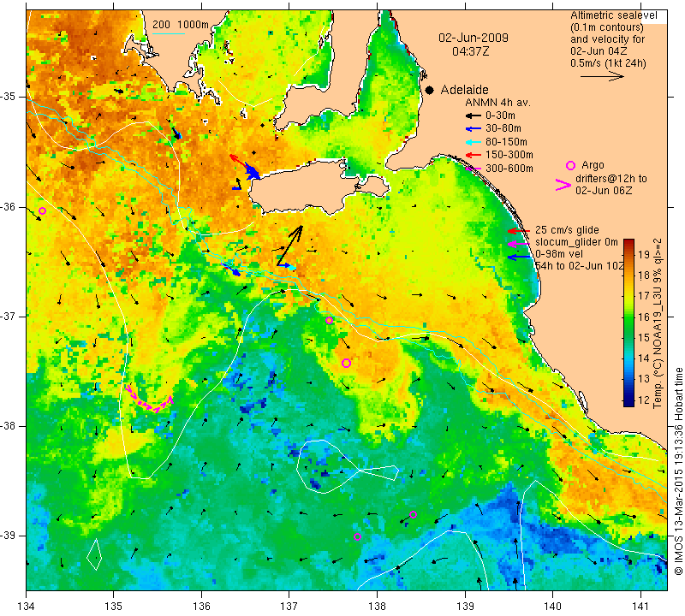
Task: Click the magenta 300-600m legend arrow
Action: coord(473,169)
